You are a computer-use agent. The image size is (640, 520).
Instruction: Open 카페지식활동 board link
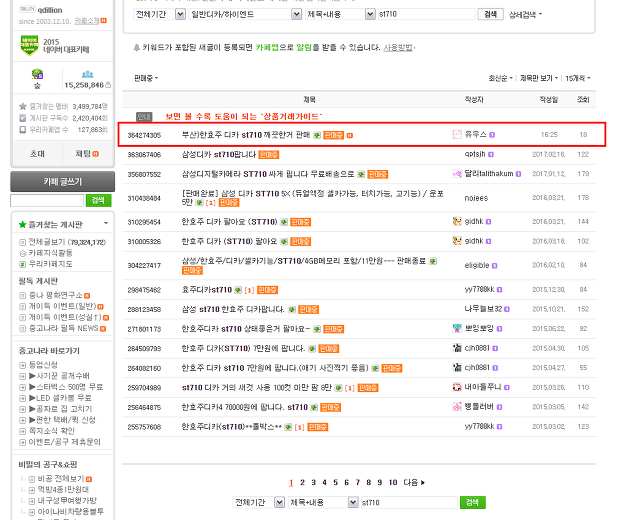click(50, 253)
